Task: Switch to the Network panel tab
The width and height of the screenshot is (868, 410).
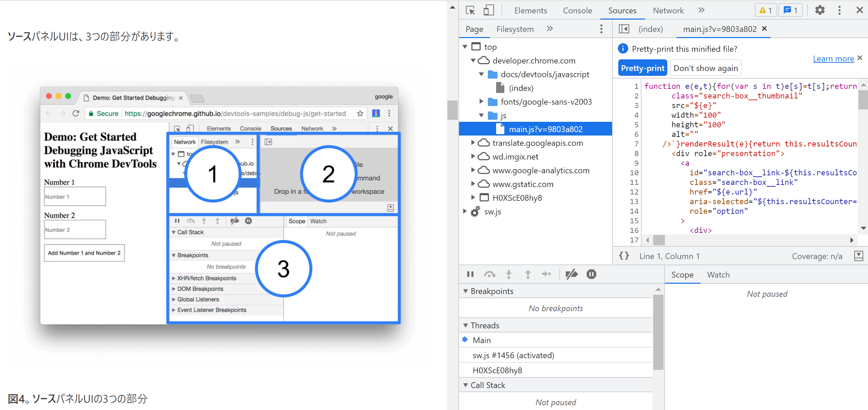Action: click(x=668, y=10)
